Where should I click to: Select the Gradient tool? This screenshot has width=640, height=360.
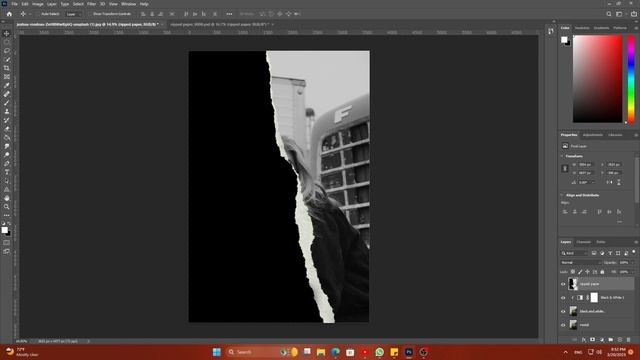[7, 138]
